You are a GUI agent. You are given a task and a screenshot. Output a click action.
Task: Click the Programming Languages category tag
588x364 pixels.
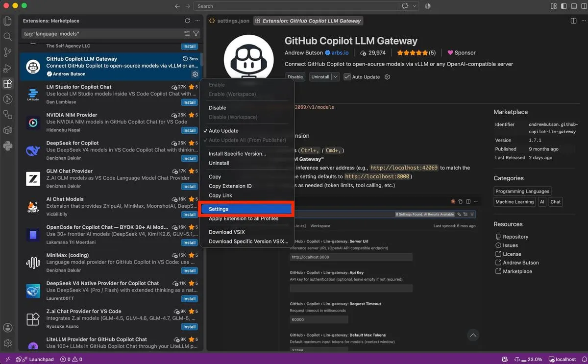tap(523, 191)
